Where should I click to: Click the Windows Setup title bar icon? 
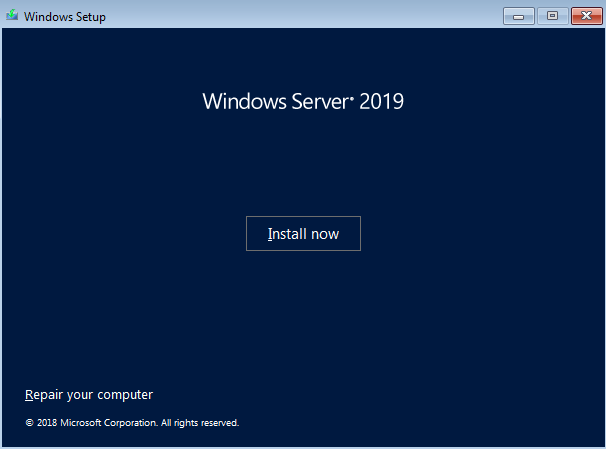[x=12, y=15]
